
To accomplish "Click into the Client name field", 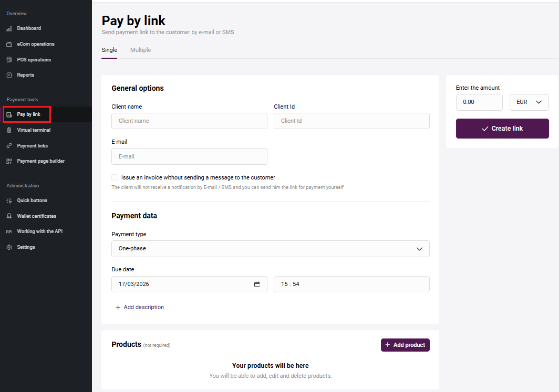I will click(x=189, y=121).
